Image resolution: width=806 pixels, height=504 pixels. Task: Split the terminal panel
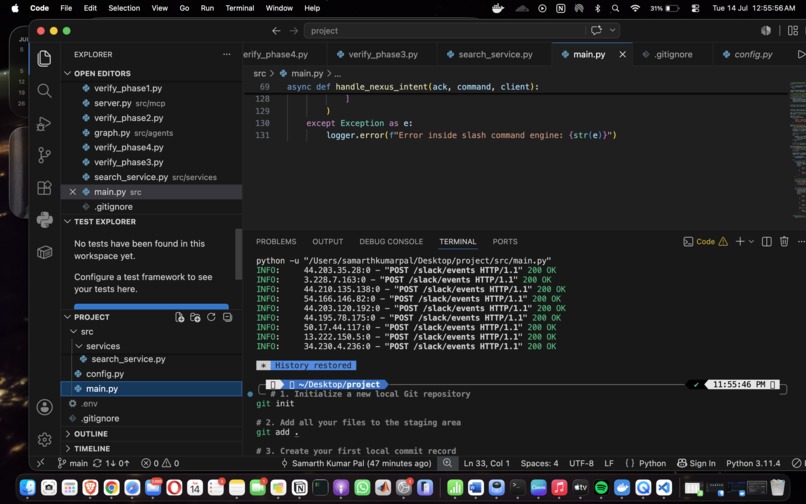point(766,242)
